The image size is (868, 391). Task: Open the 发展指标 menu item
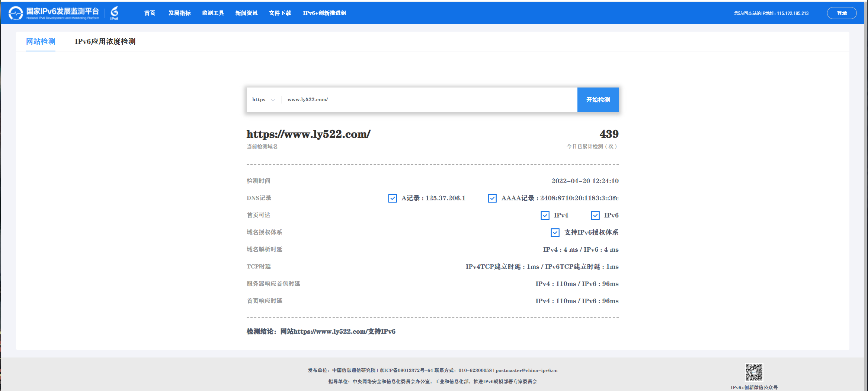(x=179, y=13)
